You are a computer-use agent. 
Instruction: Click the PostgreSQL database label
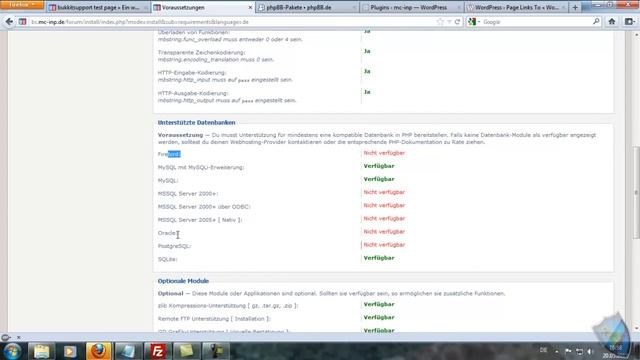click(x=174, y=246)
